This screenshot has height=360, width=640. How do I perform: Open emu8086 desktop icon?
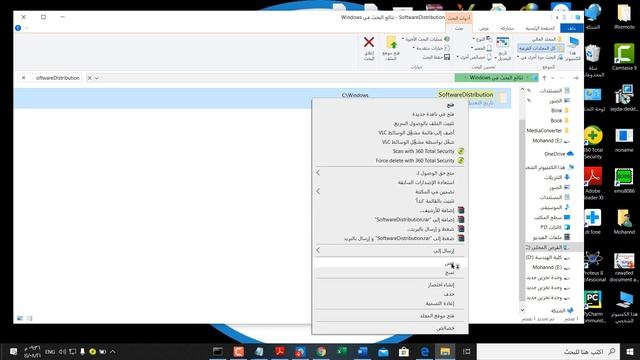click(x=624, y=181)
